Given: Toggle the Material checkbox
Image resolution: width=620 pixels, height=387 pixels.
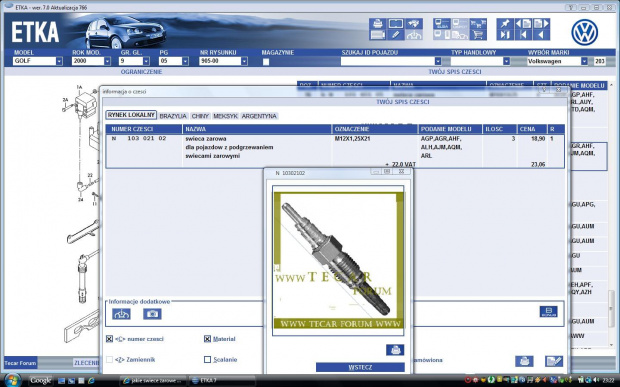Looking at the screenshot, I should click(207, 339).
